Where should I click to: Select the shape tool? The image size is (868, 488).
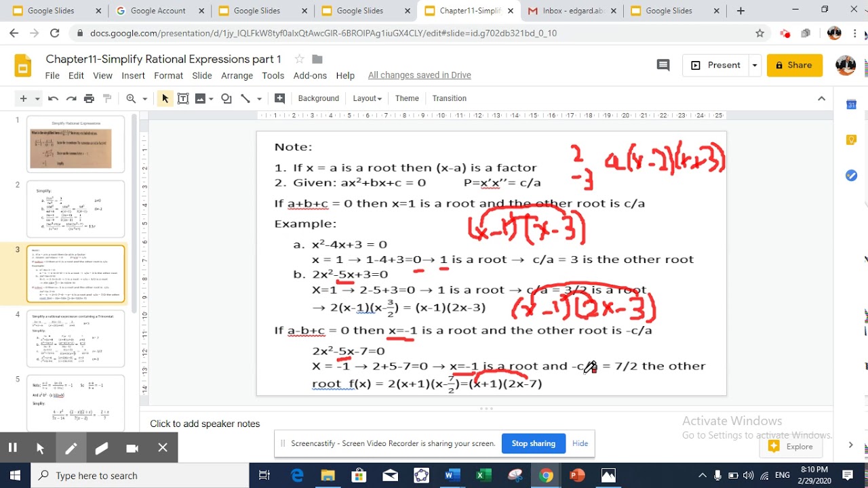click(x=226, y=98)
